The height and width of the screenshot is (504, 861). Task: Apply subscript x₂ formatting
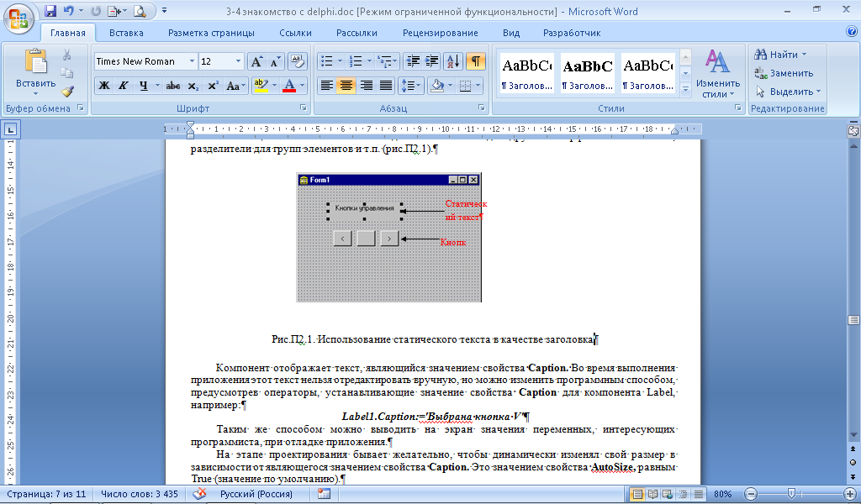pyautogui.click(x=193, y=86)
